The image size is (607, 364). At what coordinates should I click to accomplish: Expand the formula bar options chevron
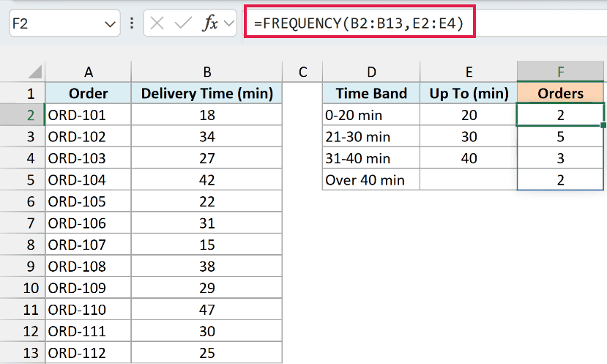(x=229, y=23)
